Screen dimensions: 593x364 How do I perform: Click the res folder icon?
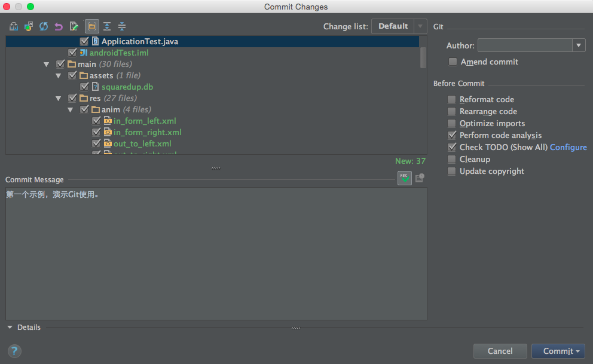point(84,98)
